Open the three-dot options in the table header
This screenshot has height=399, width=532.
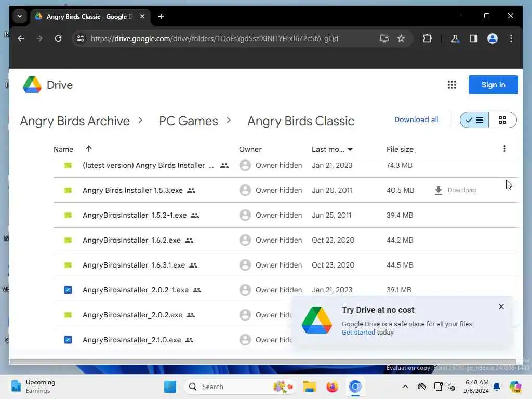pos(504,149)
